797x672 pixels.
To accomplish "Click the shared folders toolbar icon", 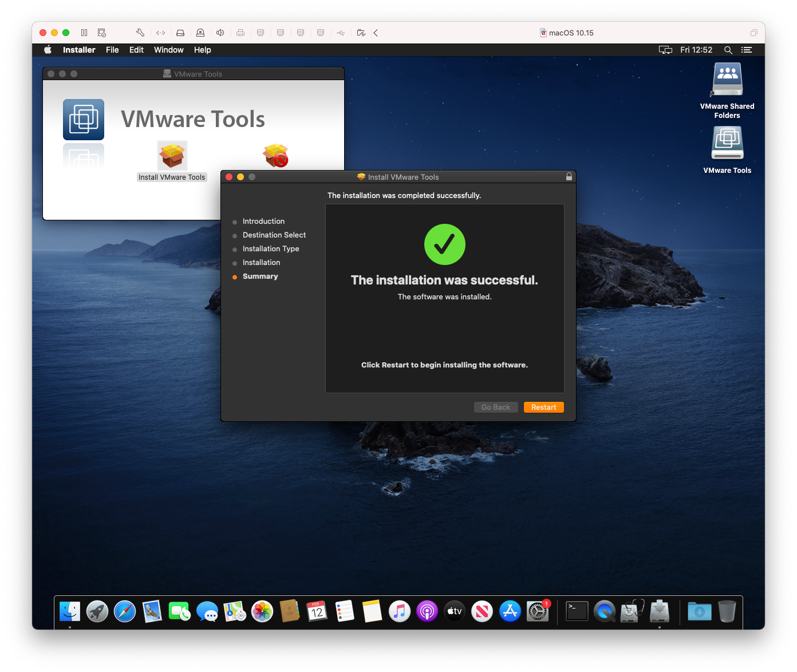I will pyautogui.click(x=361, y=33).
